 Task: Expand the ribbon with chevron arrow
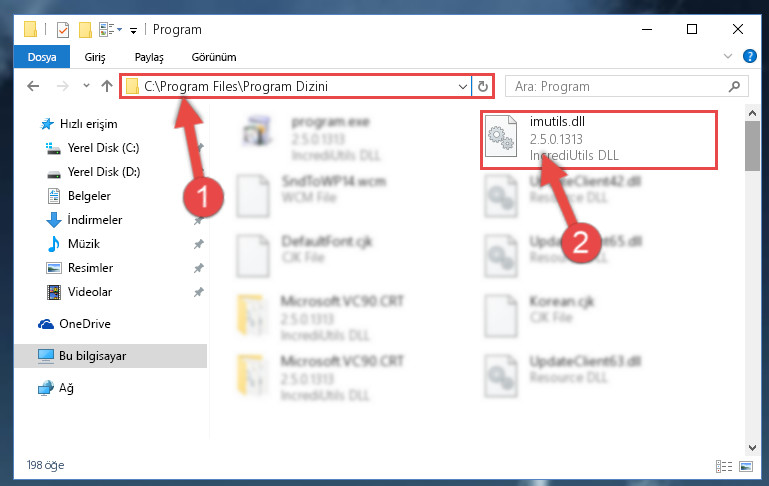click(x=728, y=56)
